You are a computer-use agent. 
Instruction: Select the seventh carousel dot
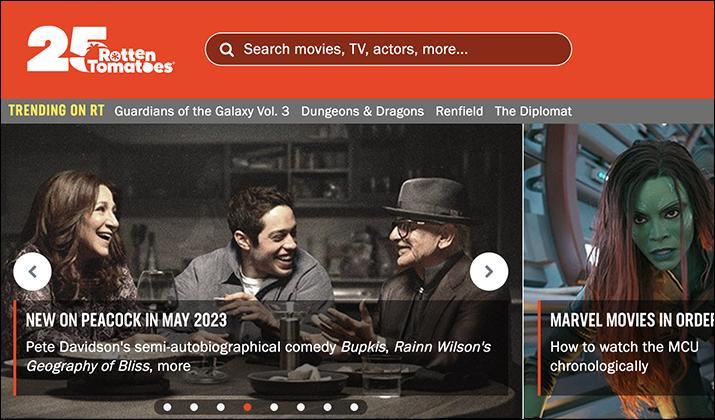click(327, 407)
